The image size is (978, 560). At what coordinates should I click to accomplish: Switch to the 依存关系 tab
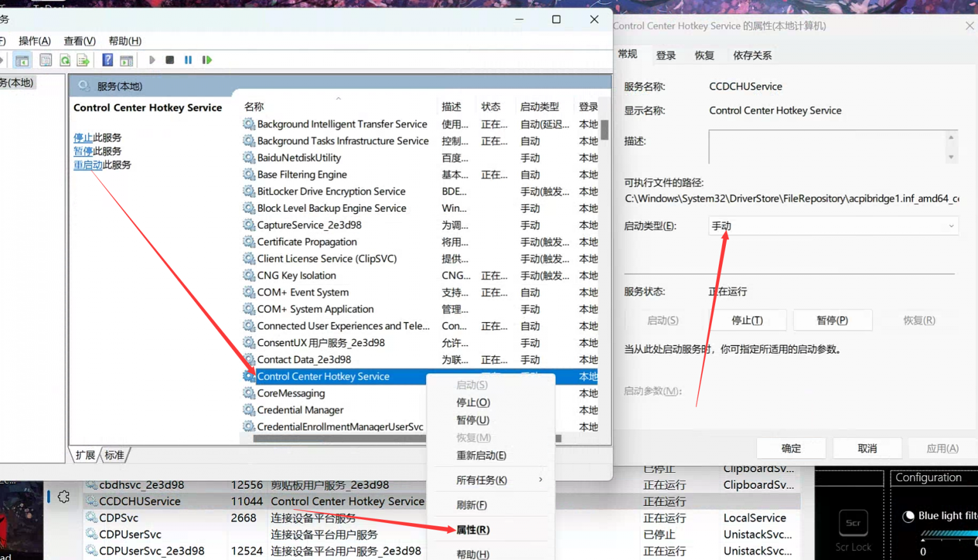click(x=752, y=55)
